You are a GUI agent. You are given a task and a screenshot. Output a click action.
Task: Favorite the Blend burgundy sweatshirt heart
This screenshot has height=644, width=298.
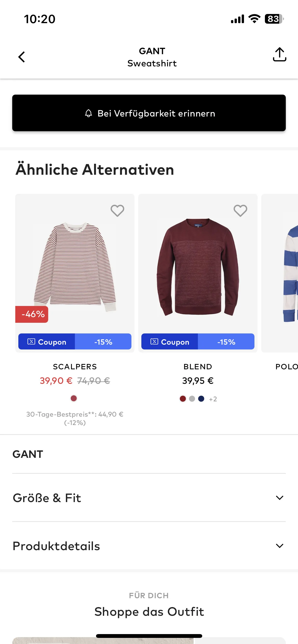240,211
